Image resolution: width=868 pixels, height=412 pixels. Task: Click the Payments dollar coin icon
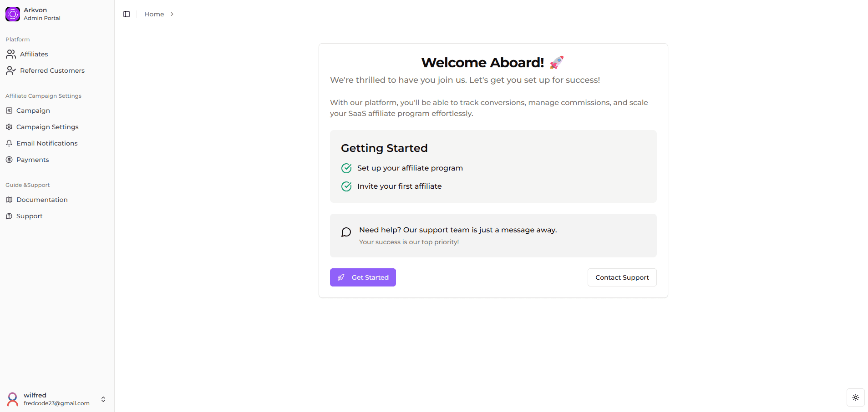9,160
